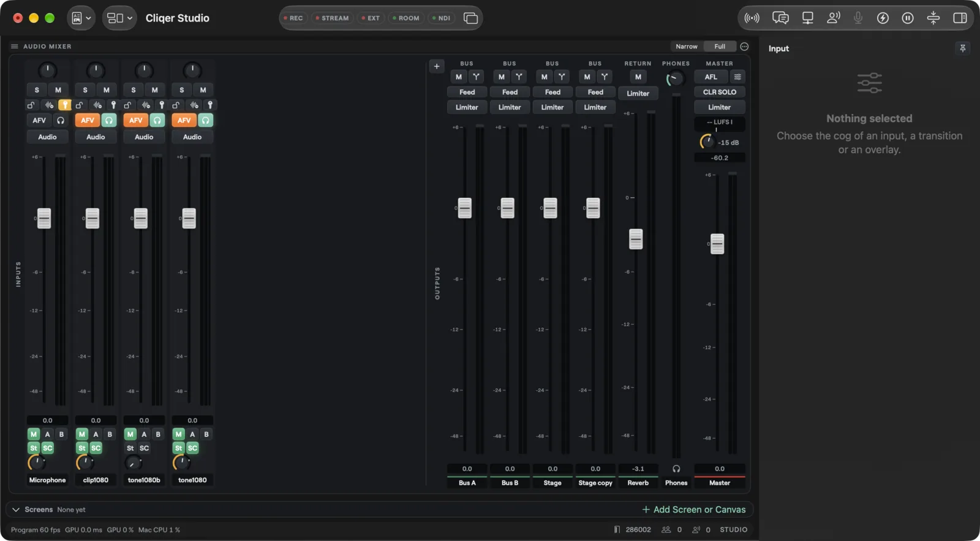980x541 pixels.
Task: Open the Audio Mixer more options circle
Action: click(744, 47)
